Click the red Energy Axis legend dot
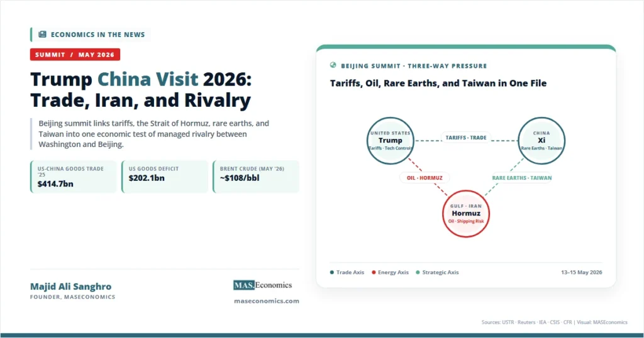Viewport: 644px width, 338px height. point(374,273)
